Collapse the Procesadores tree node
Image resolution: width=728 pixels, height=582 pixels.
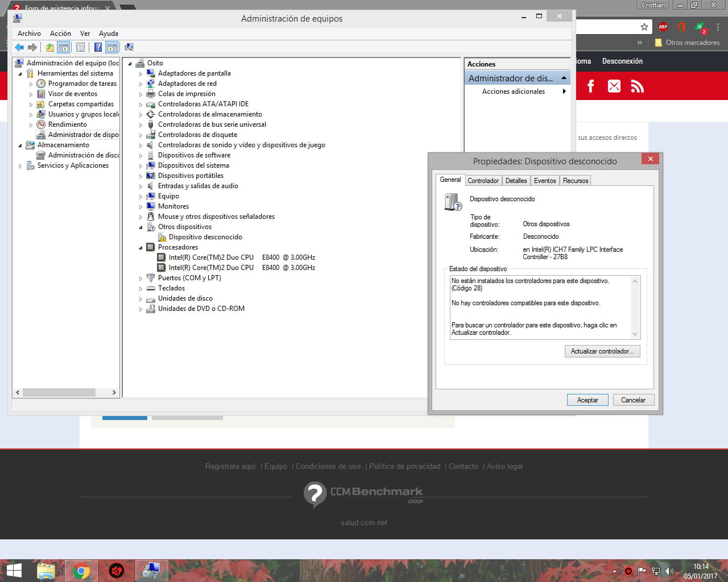pos(141,248)
